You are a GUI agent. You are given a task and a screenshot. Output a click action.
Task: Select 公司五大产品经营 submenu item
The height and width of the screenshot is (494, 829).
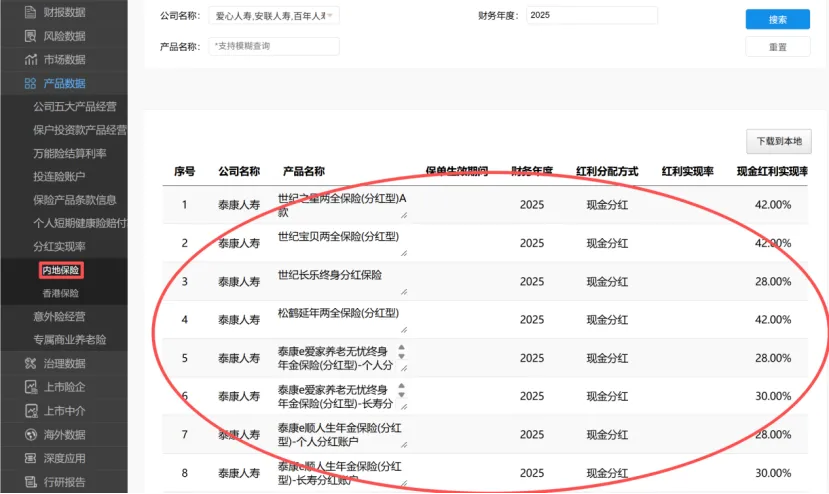pos(75,106)
